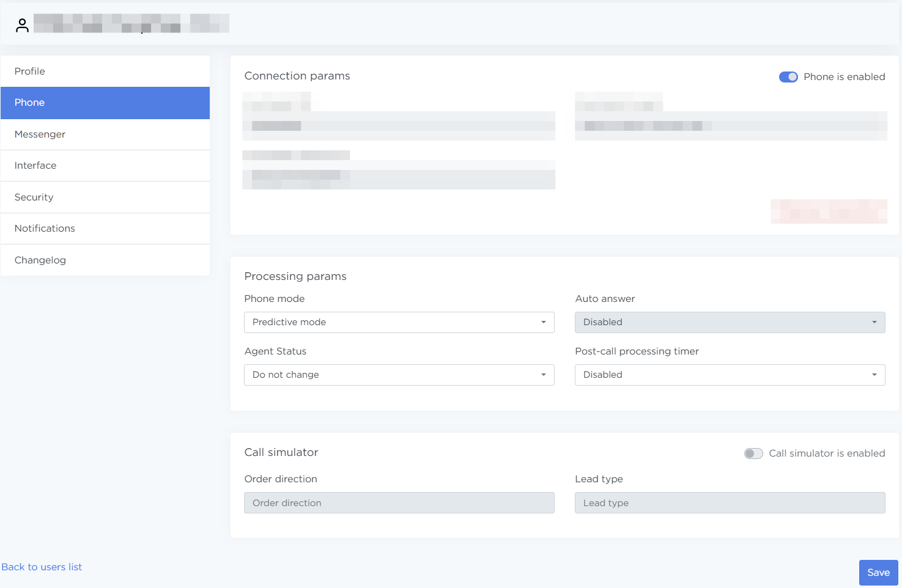The width and height of the screenshot is (902, 588).
Task: Click the red button in Connection params
Action: point(828,211)
